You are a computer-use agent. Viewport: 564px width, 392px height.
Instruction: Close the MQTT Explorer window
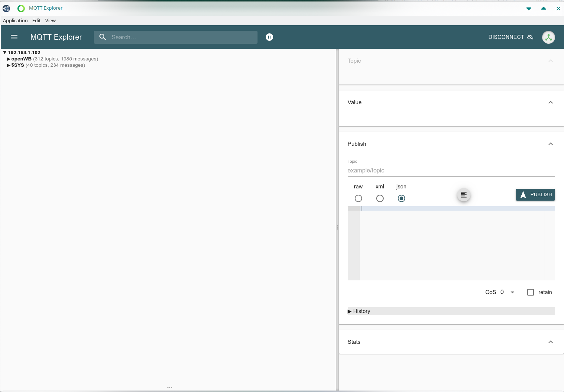[558, 9]
